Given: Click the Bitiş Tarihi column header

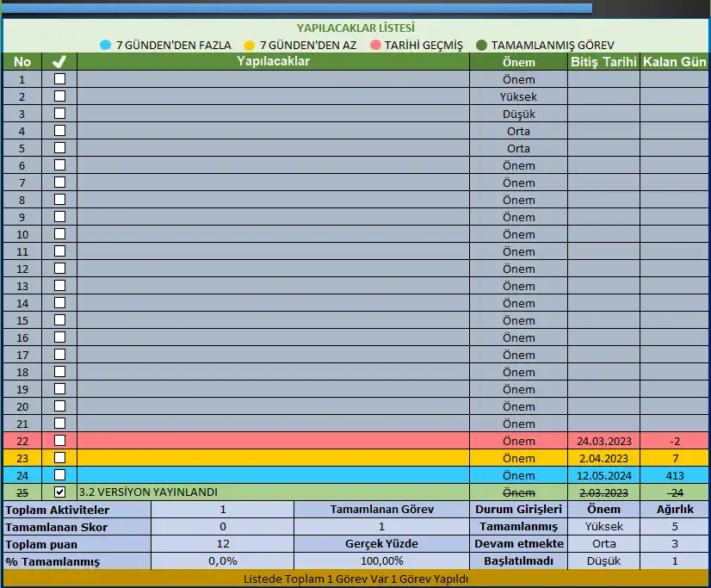Looking at the screenshot, I should point(603,62).
